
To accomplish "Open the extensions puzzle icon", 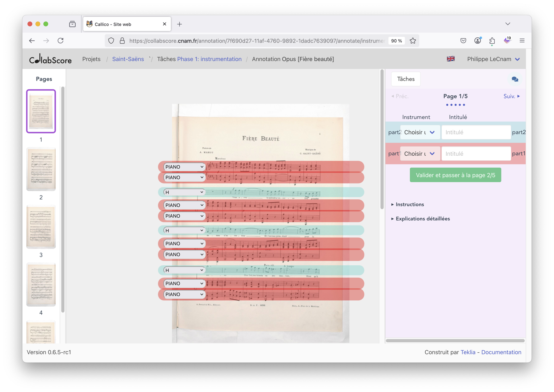I will point(492,41).
